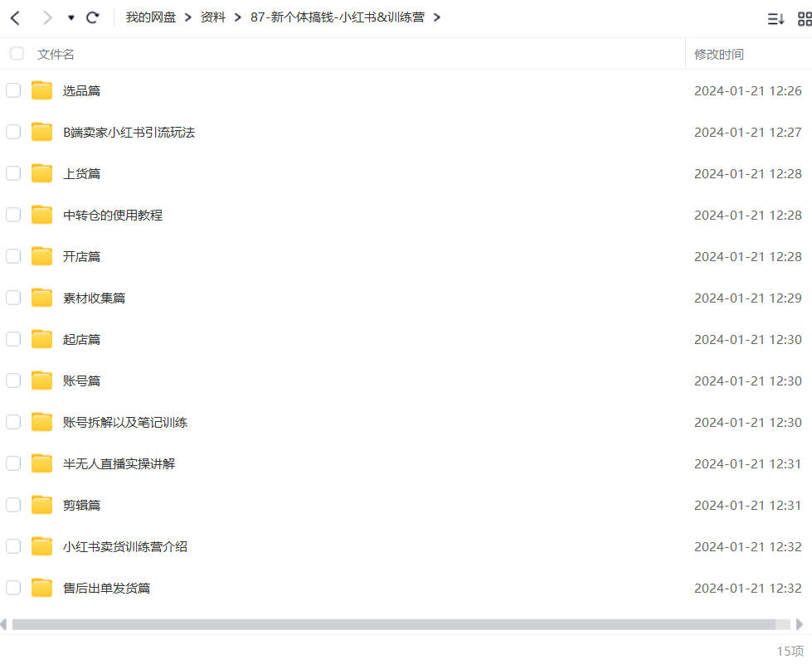
Task: Open the 账号拆解以及笔记训练 folder name
Action: coord(124,422)
